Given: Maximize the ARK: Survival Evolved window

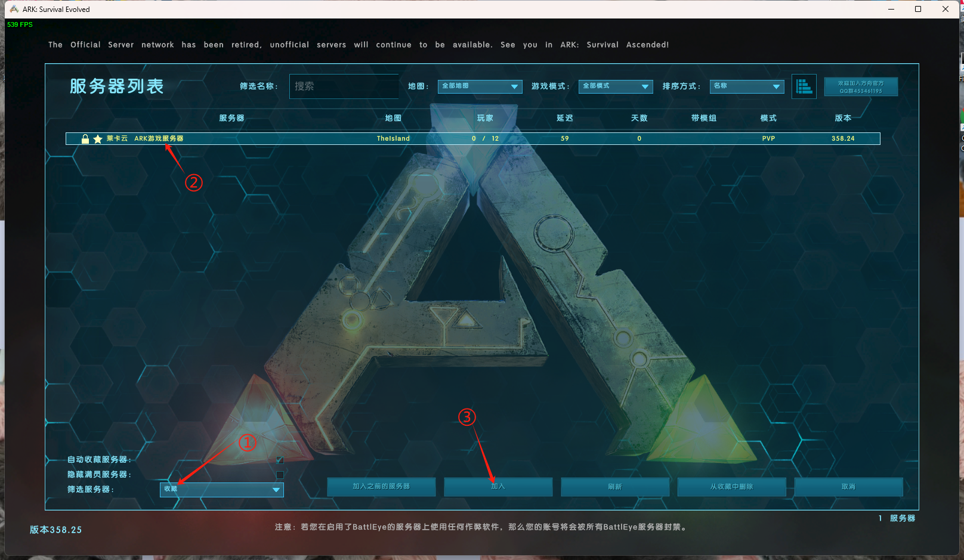Looking at the screenshot, I should click(918, 9).
